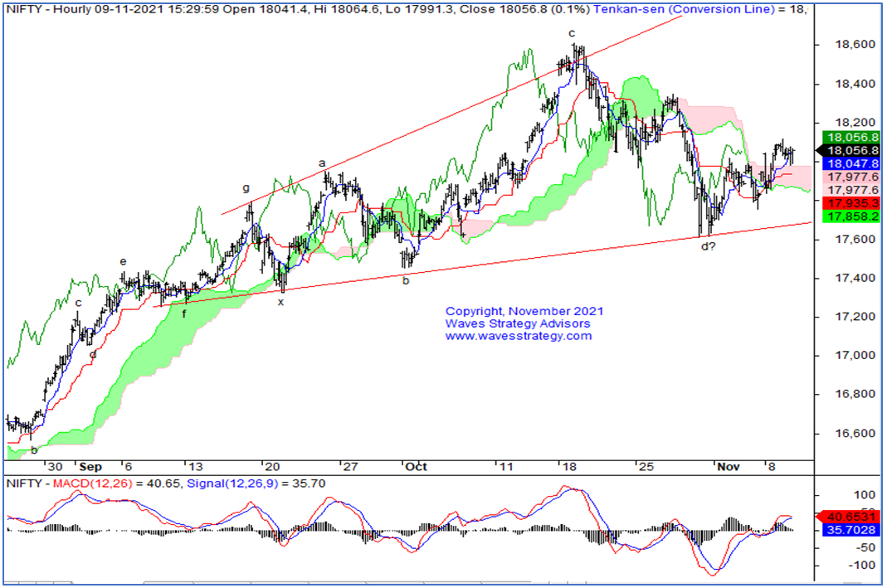Image resolution: width=887 pixels, height=588 pixels.
Task: Click the 30 date label on time axis
Action: pos(55,467)
